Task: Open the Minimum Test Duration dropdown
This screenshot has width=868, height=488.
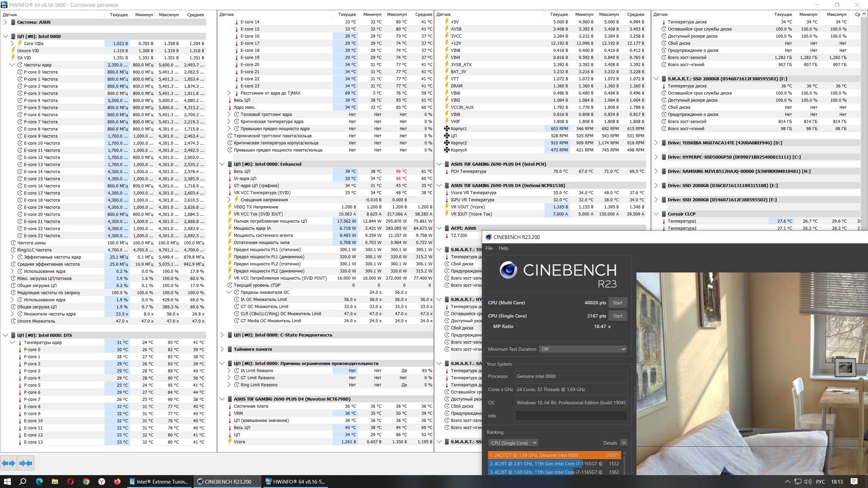Action: coord(583,349)
